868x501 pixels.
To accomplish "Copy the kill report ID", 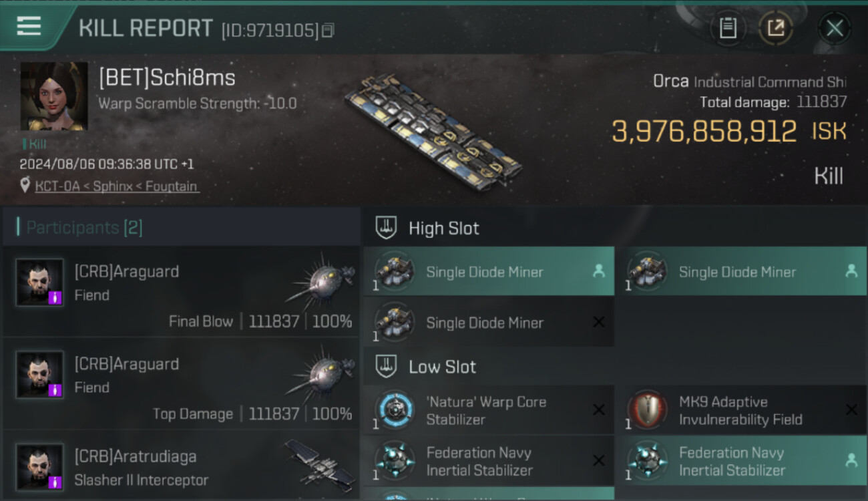I will click(327, 30).
